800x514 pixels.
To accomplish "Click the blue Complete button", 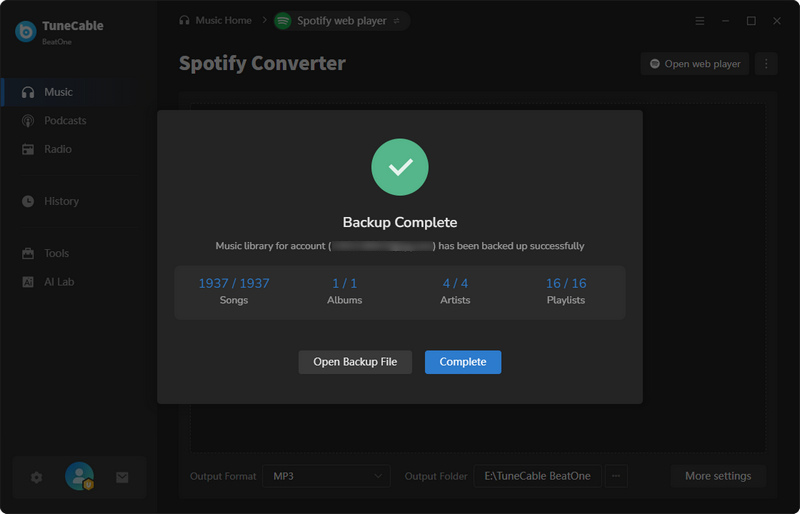I will [463, 362].
